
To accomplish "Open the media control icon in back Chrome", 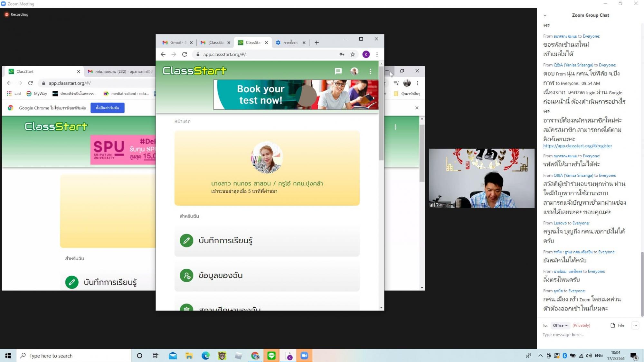I will click(396, 83).
